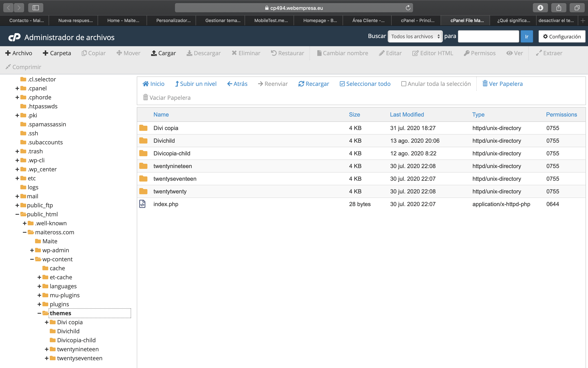Screen dimensions: 588x368
Task: Open the Cargar upload tool
Action: [163, 53]
